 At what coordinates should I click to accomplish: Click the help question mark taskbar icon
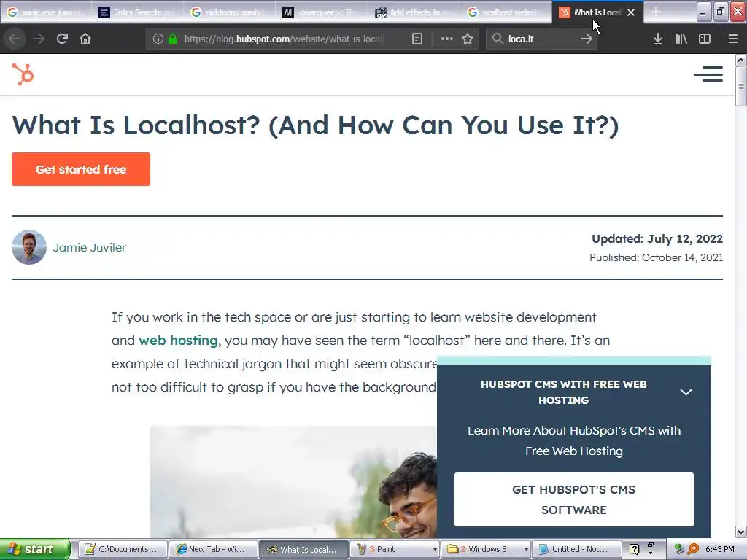coord(634,549)
